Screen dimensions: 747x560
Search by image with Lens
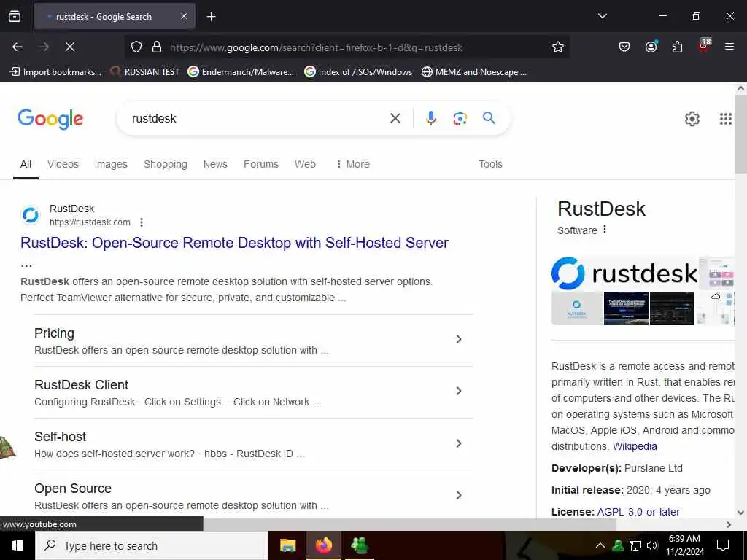click(460, 118)
